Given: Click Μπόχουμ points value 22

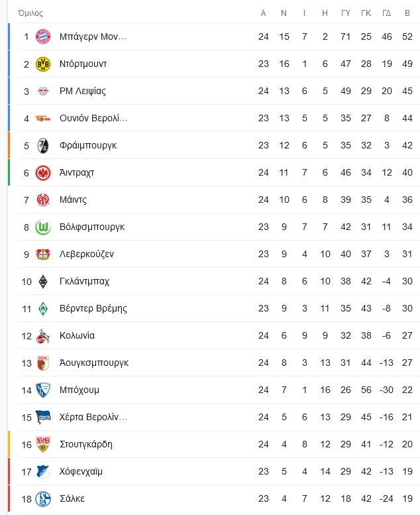Looking at the screenshot, I should [x=407, y=390].
